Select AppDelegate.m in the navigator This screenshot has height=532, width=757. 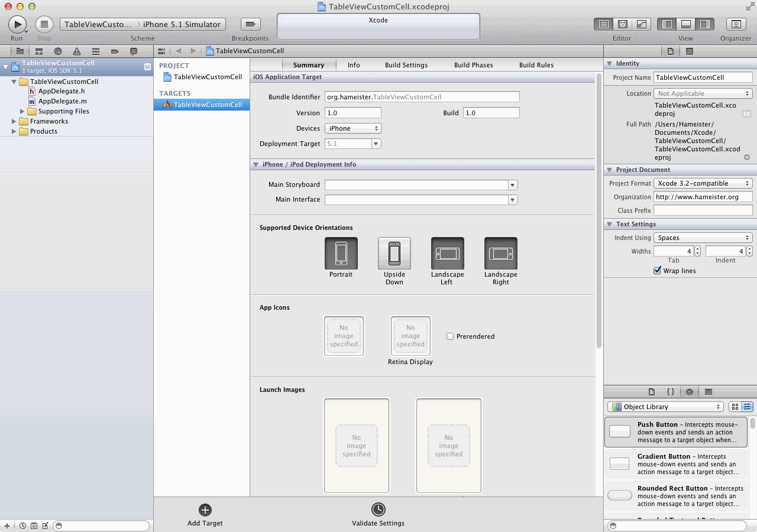[62, 101]
